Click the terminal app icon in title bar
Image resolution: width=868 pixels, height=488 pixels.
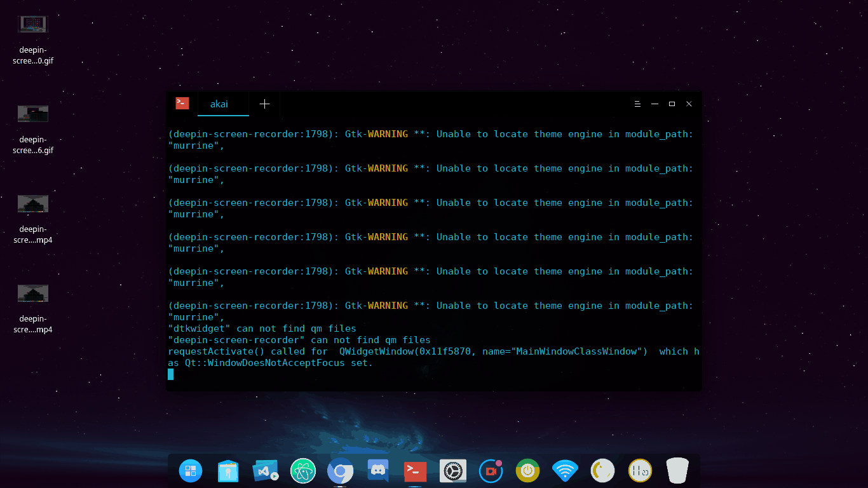coord(182,103)
